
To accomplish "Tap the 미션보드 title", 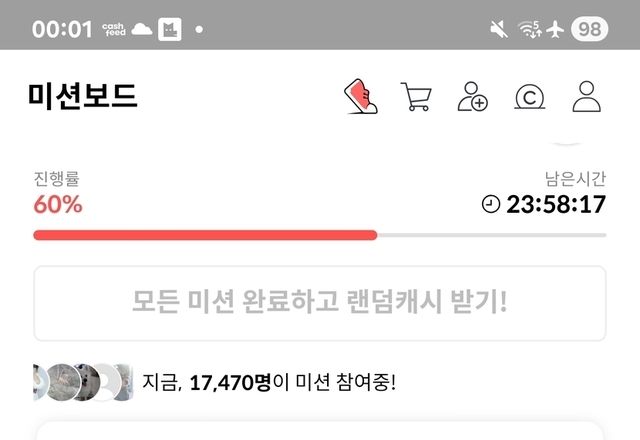I will click(x=83, y=96).
